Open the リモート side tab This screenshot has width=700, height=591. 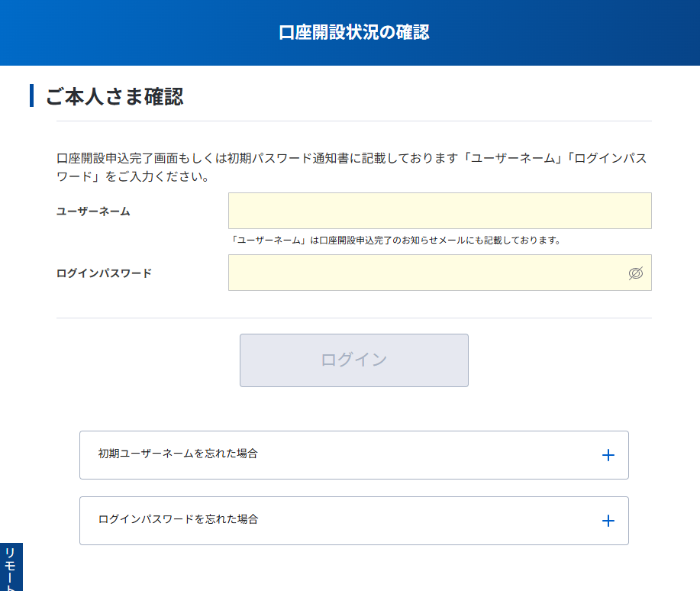tap(11, 568)
